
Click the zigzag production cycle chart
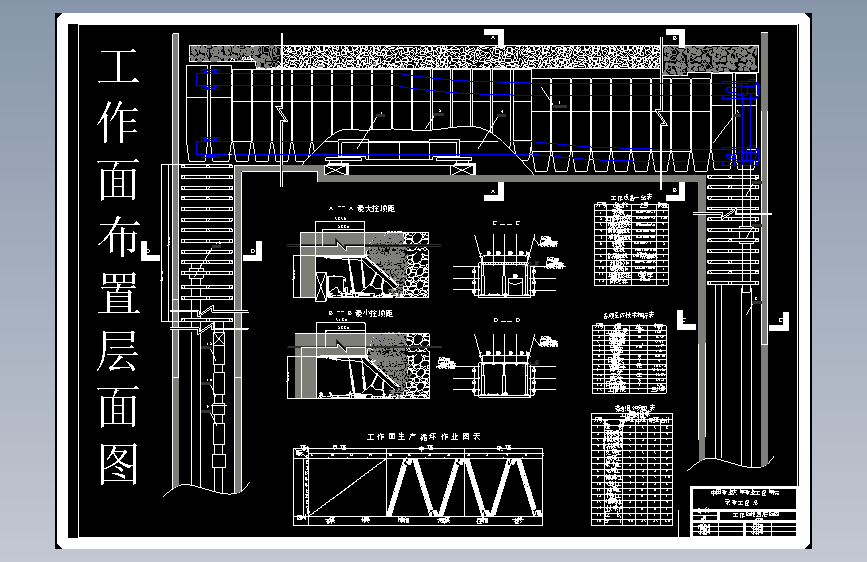pyautogui.click(x=418, y=486)
